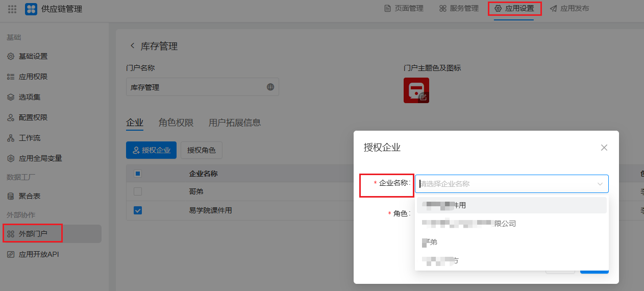The image size is (644, 291).
Task: Uncheck the 易学院课件用 row checkbox
Action: point(137,210)
